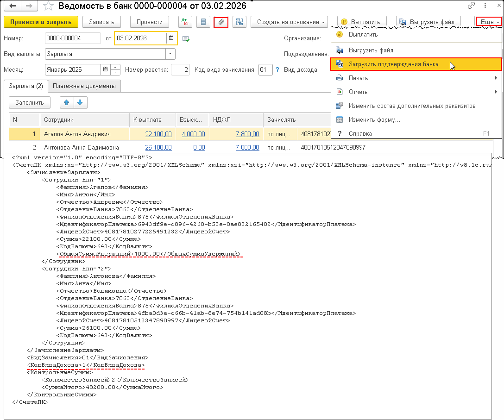Move row down with the blue arrow

(x=80, y=102)
